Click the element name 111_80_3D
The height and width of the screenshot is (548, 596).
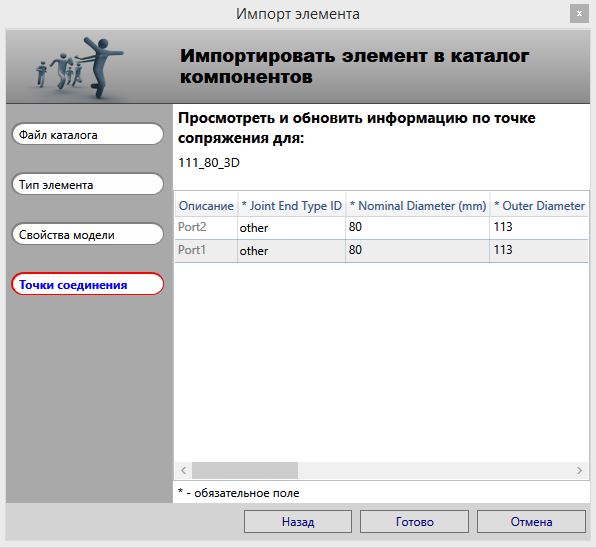coord(209,163)
